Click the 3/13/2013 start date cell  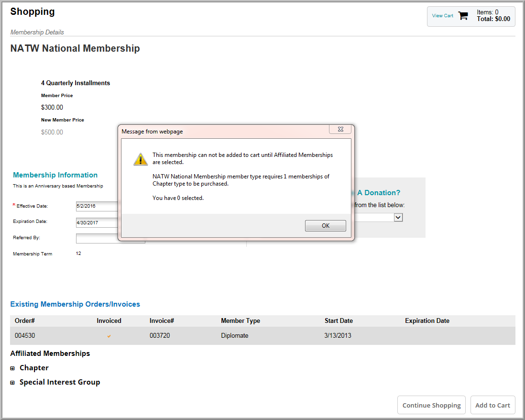(338, 336)
